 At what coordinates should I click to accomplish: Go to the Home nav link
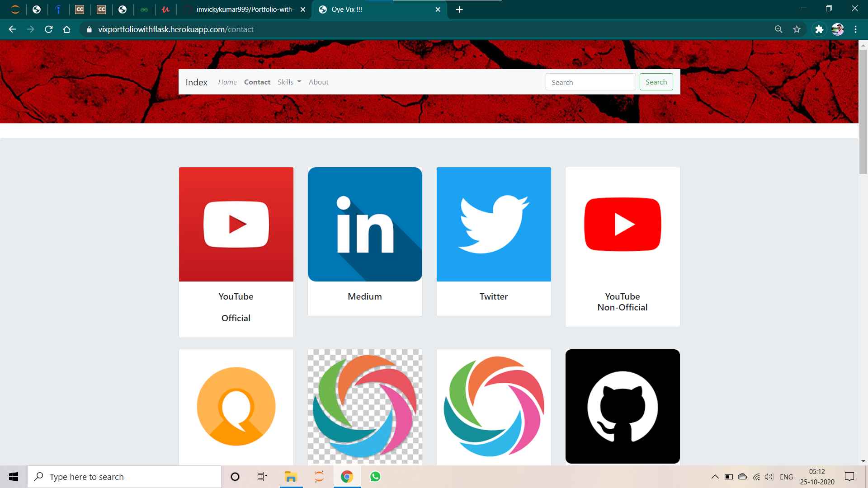pos(227,82)
